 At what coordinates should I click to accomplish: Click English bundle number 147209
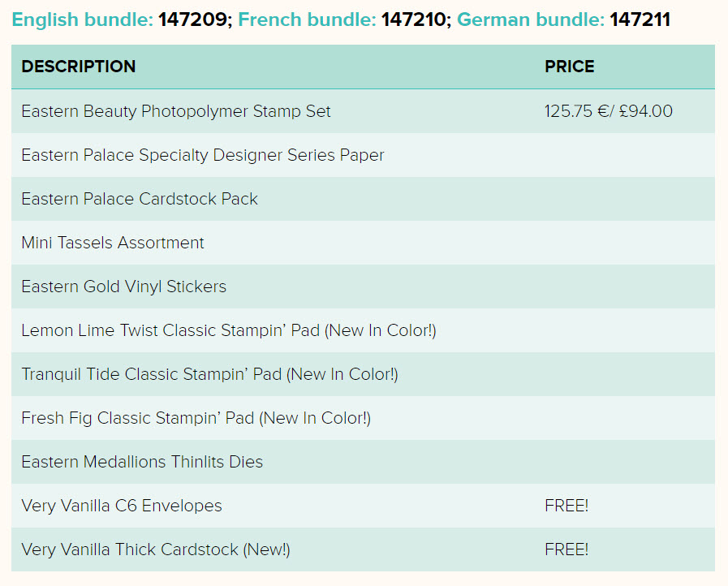(192, 20)
